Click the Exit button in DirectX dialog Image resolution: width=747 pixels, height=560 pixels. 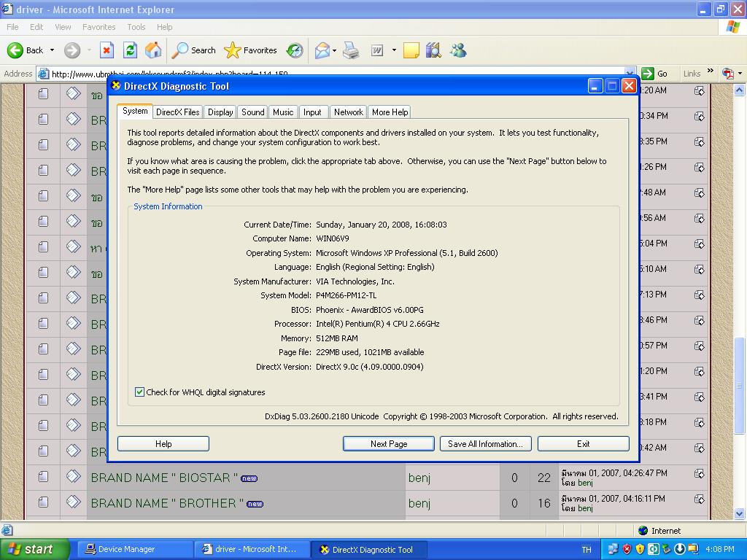(x=584, y=444)
